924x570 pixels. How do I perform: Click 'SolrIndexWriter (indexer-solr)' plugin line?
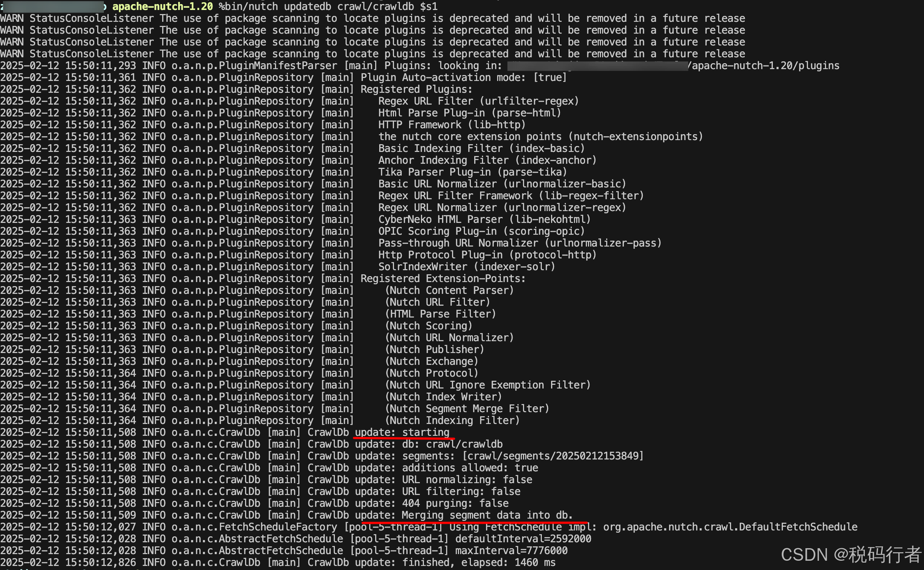466,267
